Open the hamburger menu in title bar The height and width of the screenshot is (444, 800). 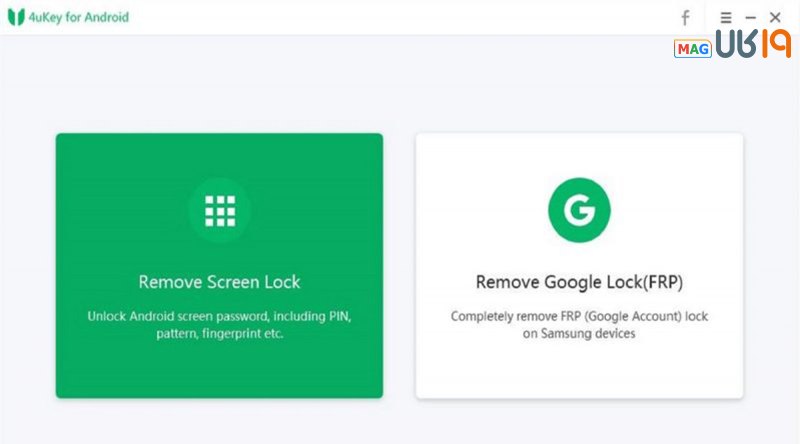pyautogui.click(x=726, y=18)
